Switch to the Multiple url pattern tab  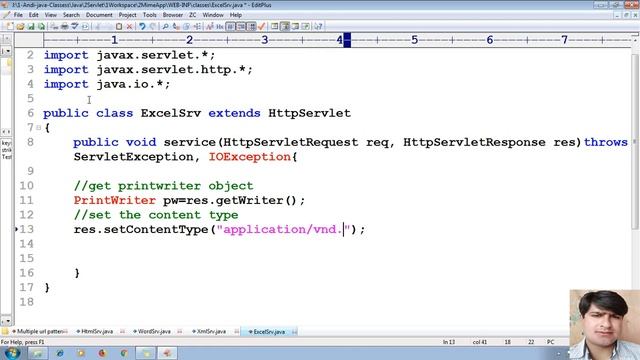(x=39, y=331)
